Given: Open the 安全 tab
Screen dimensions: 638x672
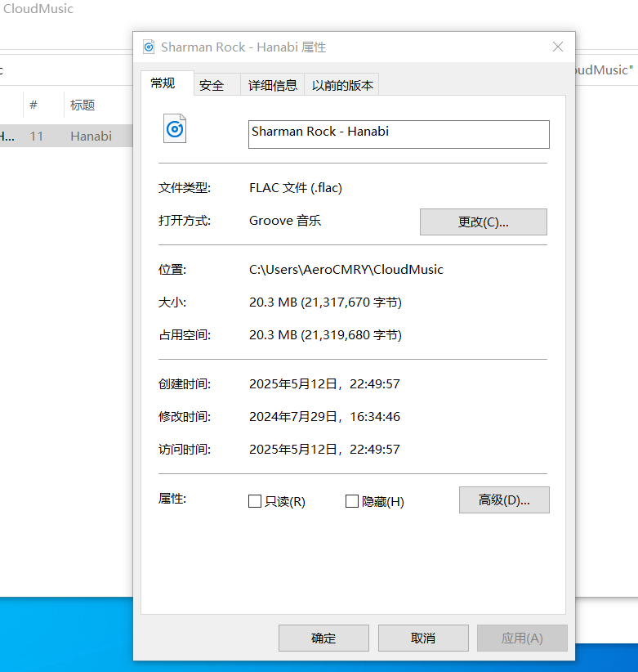Looking at the screenshot, I should (216, 85).
